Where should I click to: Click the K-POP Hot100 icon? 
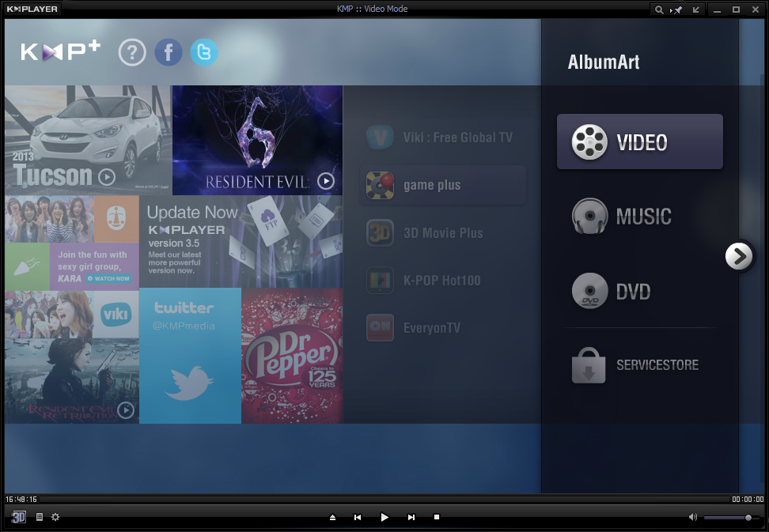coord(380,280)
